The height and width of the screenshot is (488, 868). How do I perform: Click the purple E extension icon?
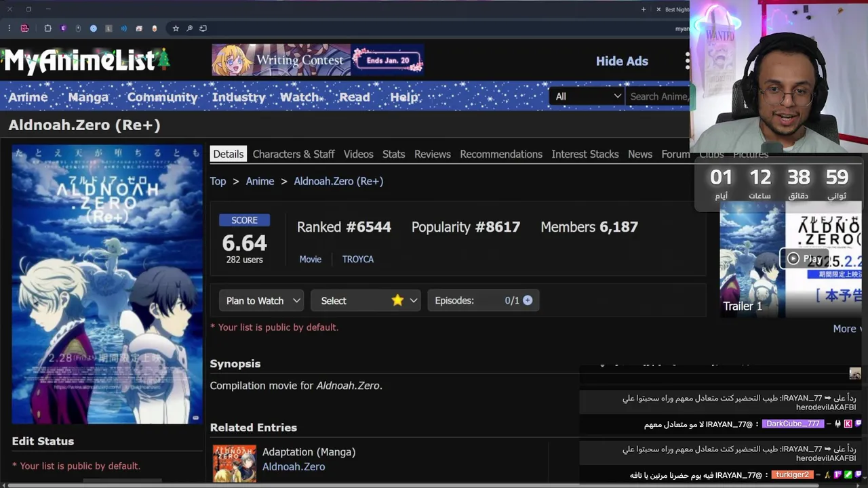[63, 28]
